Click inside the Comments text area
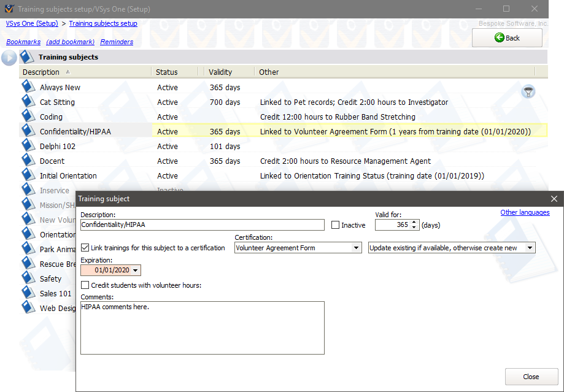 pos(203,327)
